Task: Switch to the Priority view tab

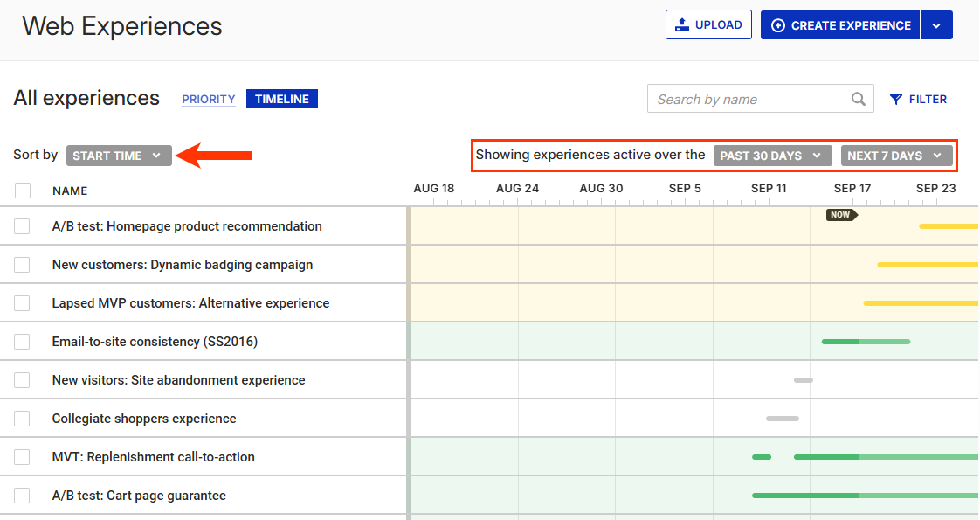Action: point(209,100)
